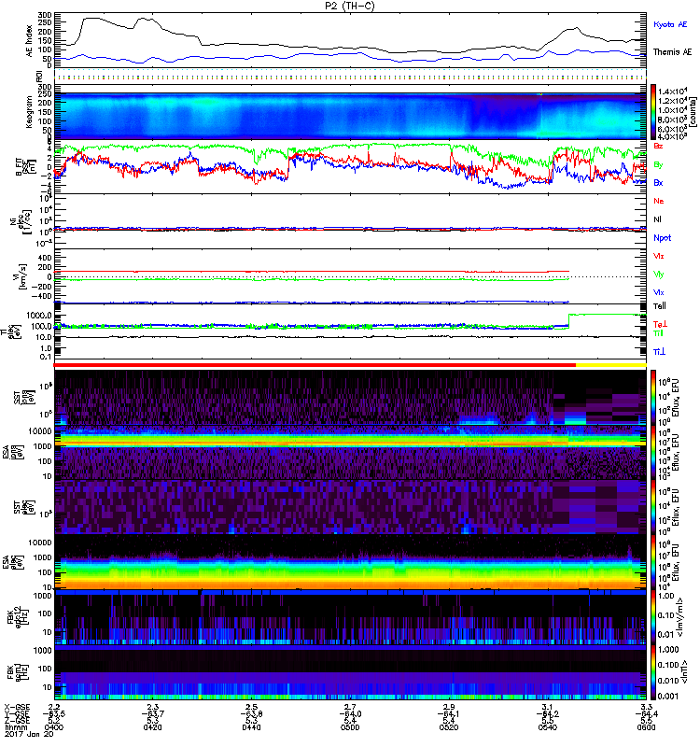Click the 0520 time tick label
This screenshot has height=747, width=700.
449,727
